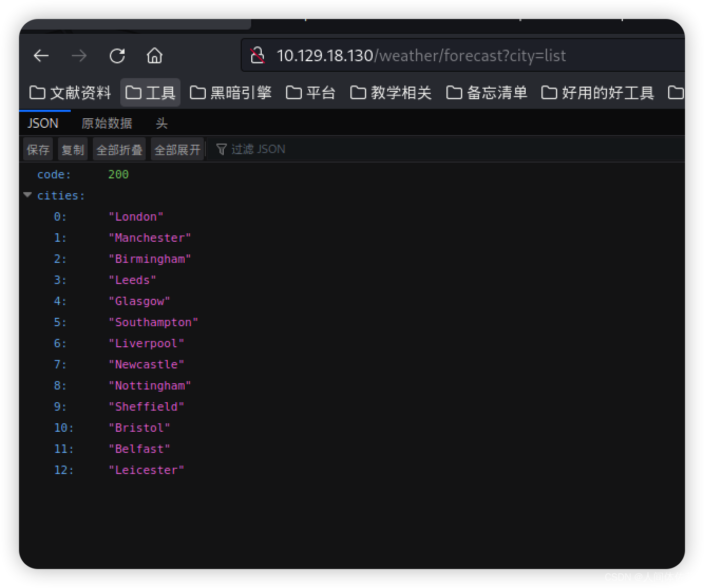Viewport: 704px width, 588px height.
Task: Select the code key label
Action: pyautogui.click(x=54, y=175)
